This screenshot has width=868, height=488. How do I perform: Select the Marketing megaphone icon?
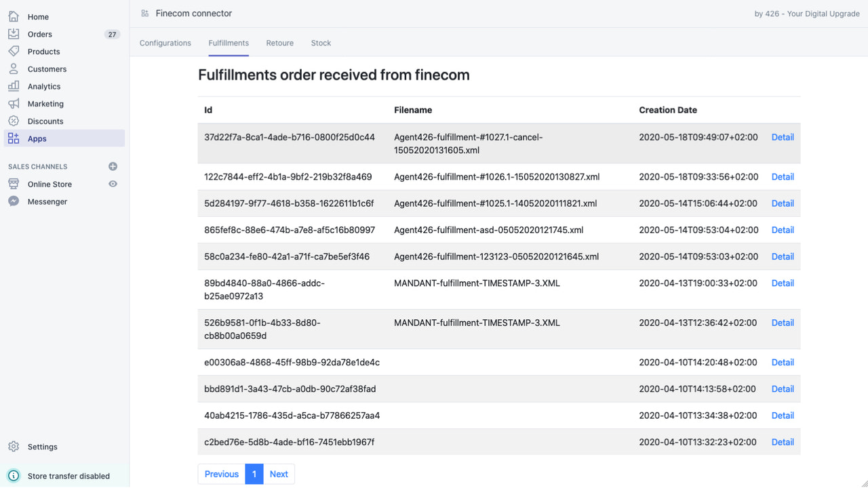coord(15,103)
